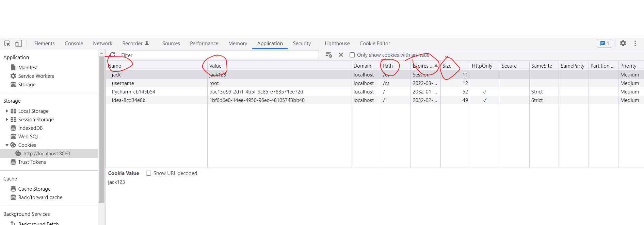Sort by the SameSite column header
644x225 pixels.
click(544, 66)
